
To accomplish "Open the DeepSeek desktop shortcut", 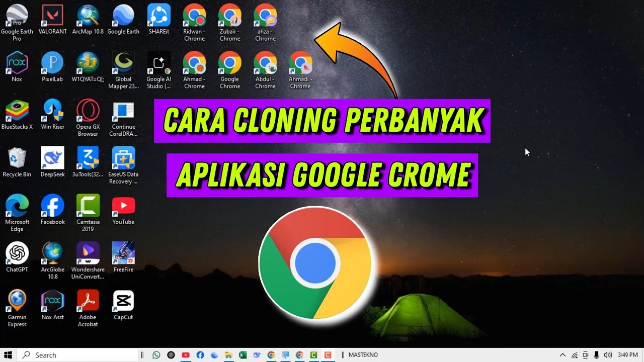I will click(x=52, y=162).
